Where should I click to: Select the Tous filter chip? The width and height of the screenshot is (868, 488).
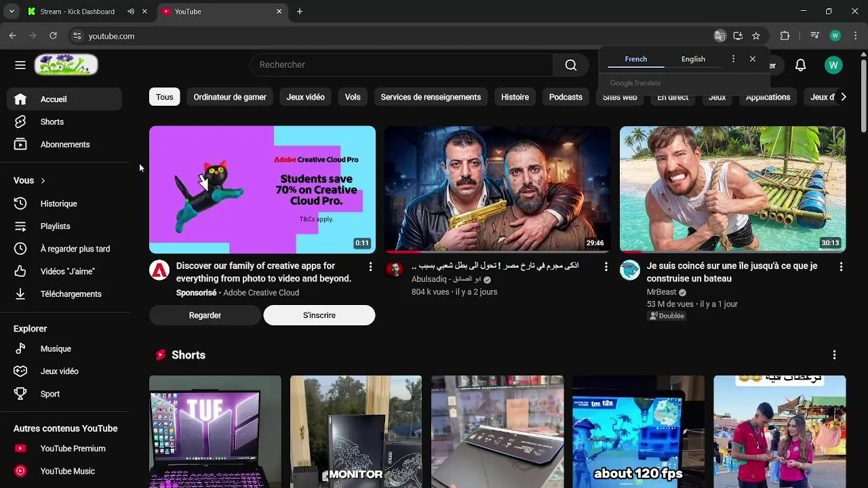click(x=164, y=97)
